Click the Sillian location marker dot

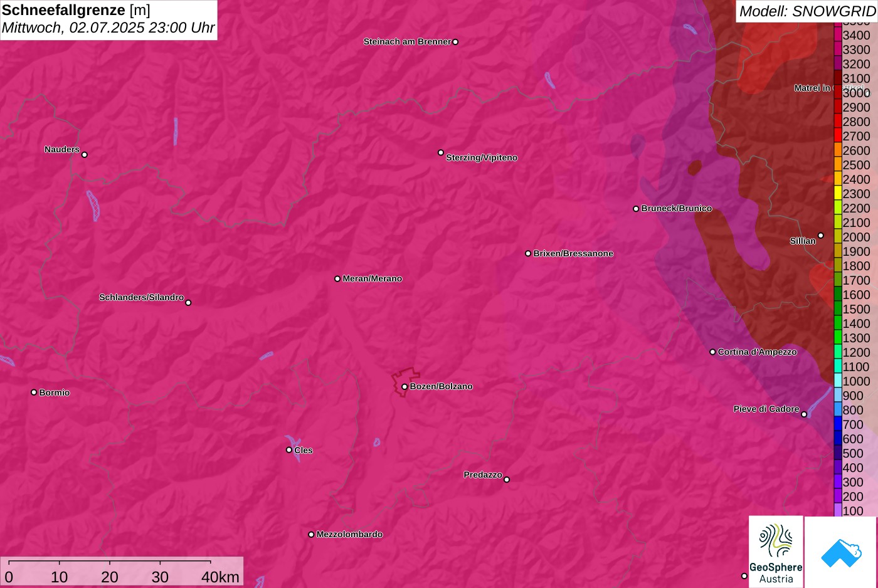click(x=821, y=236)
